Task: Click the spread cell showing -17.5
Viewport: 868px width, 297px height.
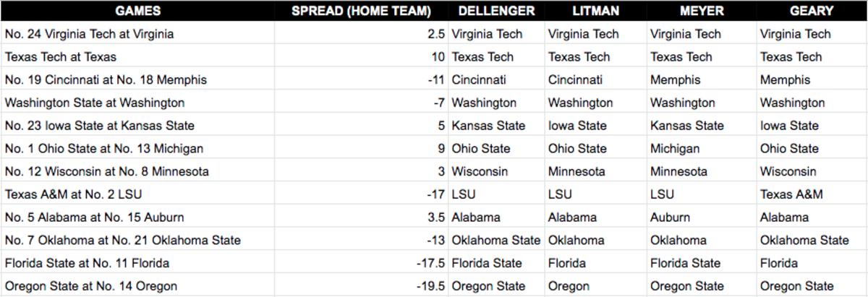Action: [430, 263]
